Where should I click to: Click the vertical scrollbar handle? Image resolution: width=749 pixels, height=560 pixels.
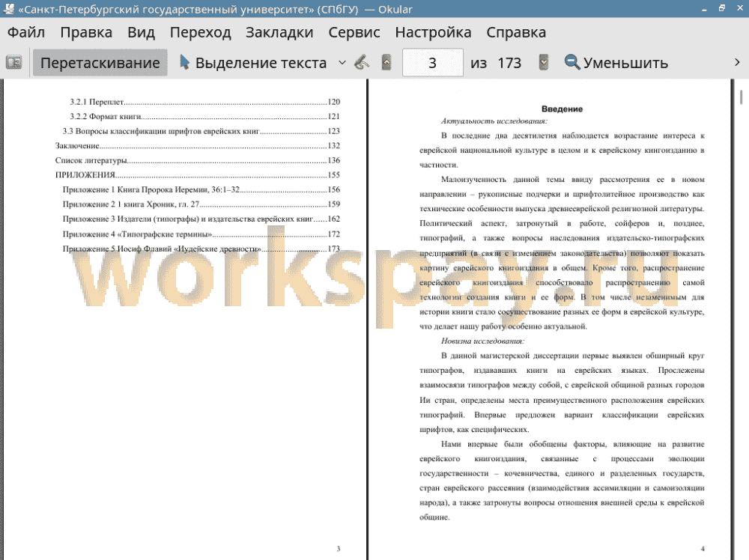[x=741, y=97]
